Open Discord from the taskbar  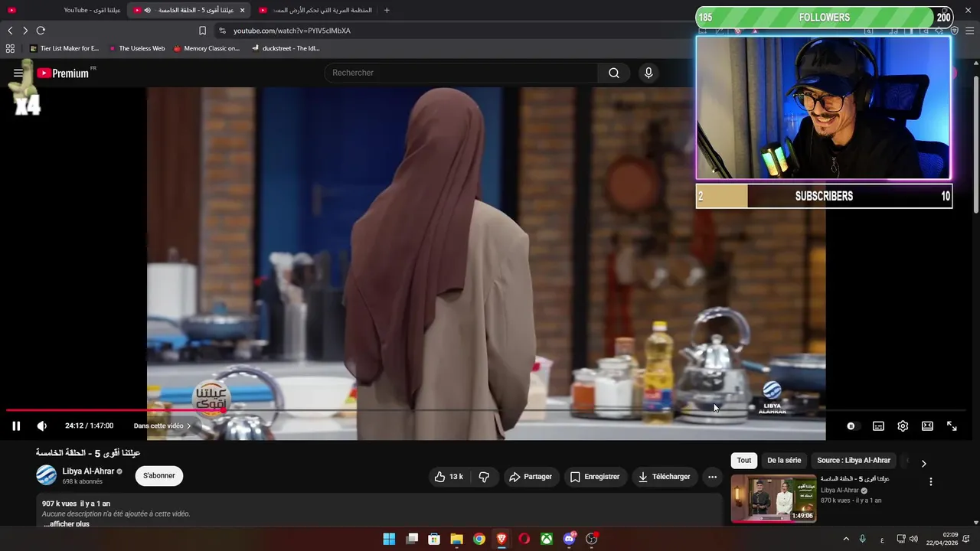[569, 539]
